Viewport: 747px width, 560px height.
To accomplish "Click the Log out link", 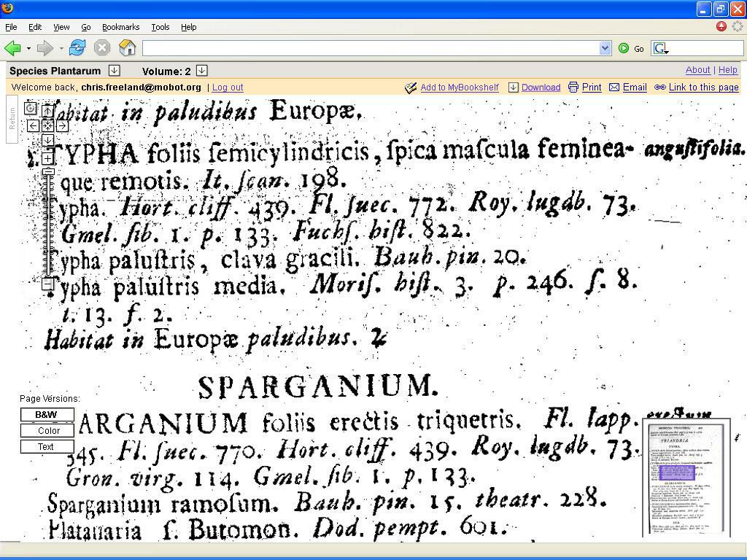I will coord(228,87).
